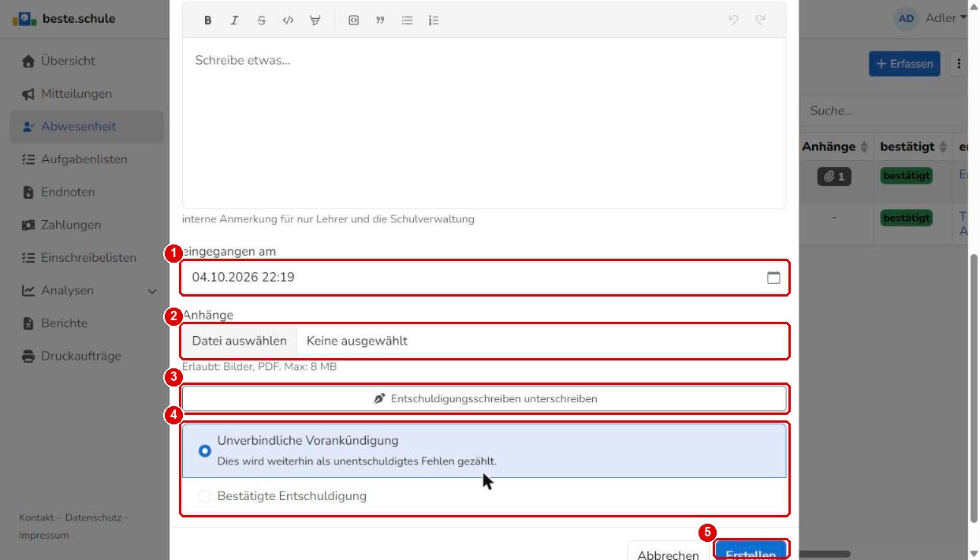The image size is (980, 560).
Task: Click Entschuldigungsschreiben unterschreiben button
Action: pyautogui.click(x=484, y=398)
